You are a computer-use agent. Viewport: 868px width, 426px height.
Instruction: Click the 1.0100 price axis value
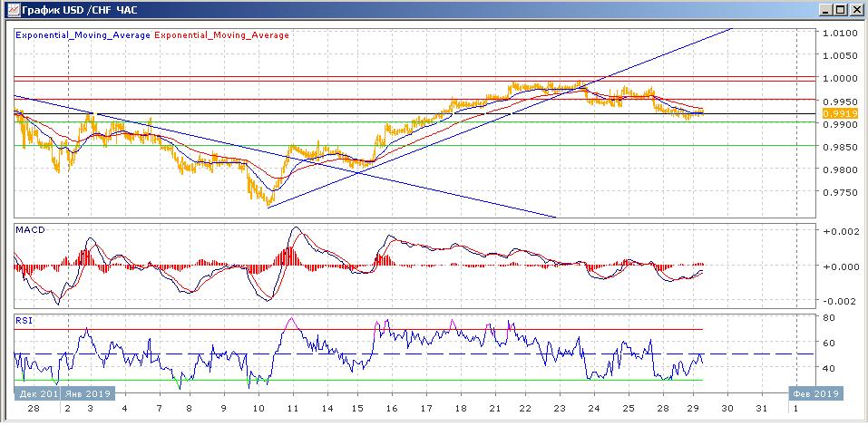tap(840, 34)
